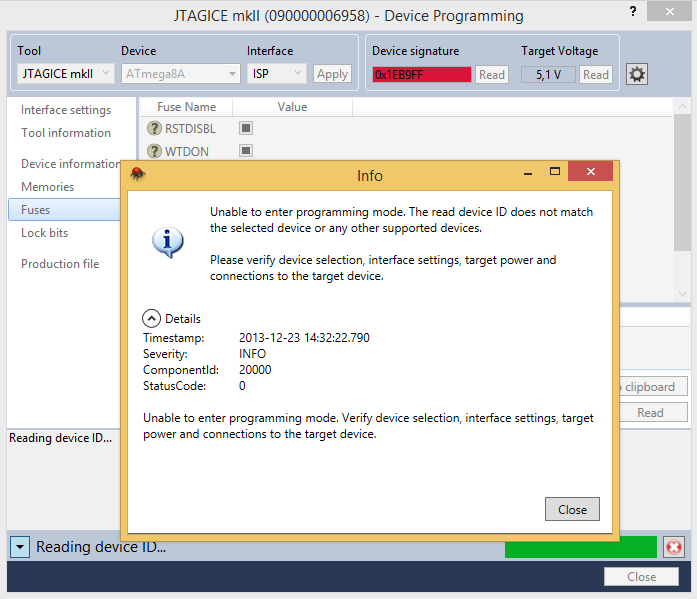
Task: Click the WTDON fuse name
Action: point(187,152)
